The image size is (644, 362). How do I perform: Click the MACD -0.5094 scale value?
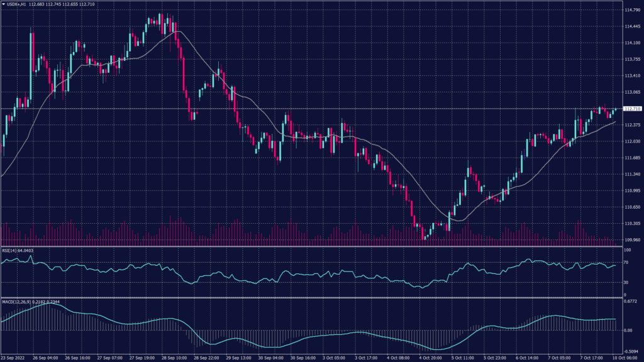click(630, 351)
